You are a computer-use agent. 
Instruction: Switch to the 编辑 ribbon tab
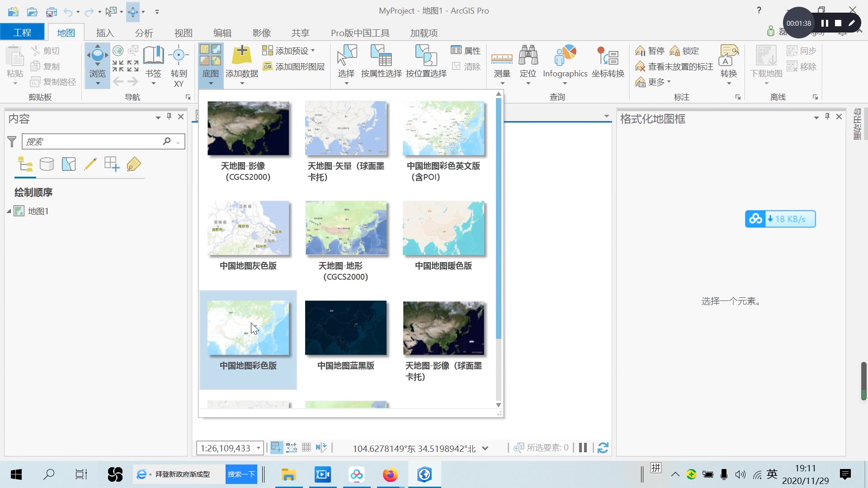pyautogui.click(x=222, y=33)
